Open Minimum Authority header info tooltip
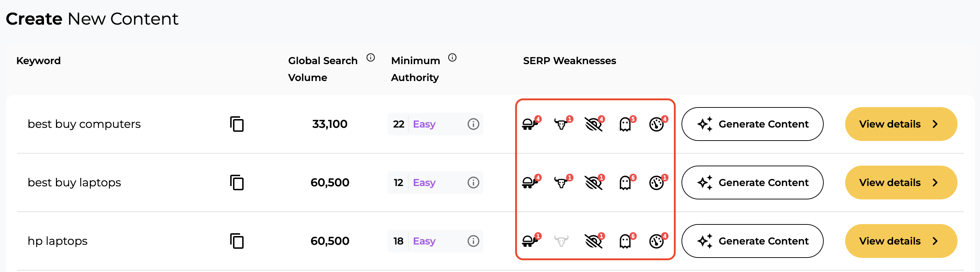Viewport: 980px width, 272px height. pos(452,57)
